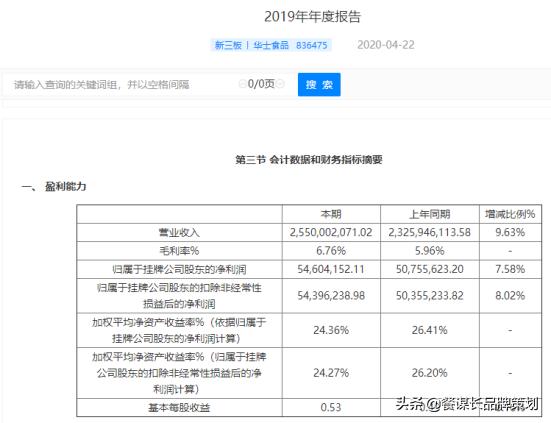Click the blue 搜索 search button
This screenshot has width=551, height=423.
[x=319, y=84]
